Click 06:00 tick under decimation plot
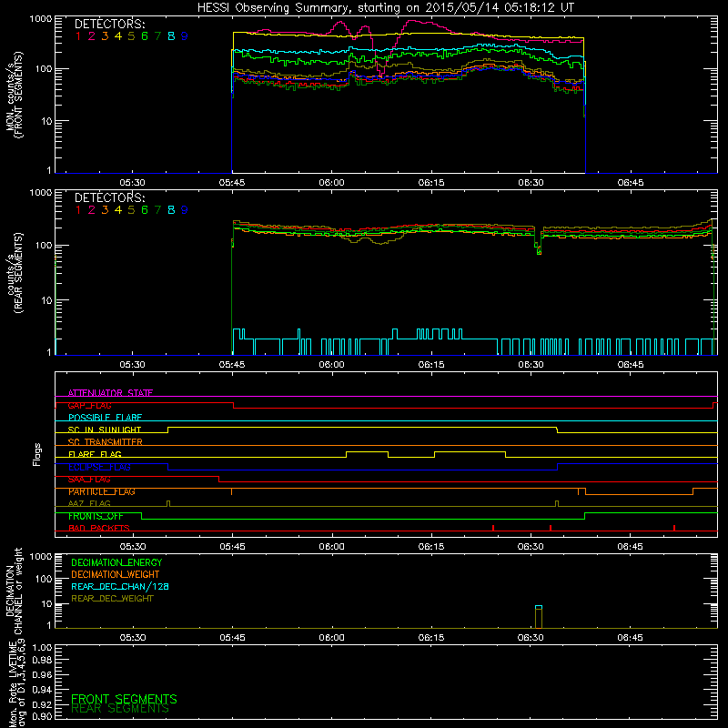 click(331, 638)
